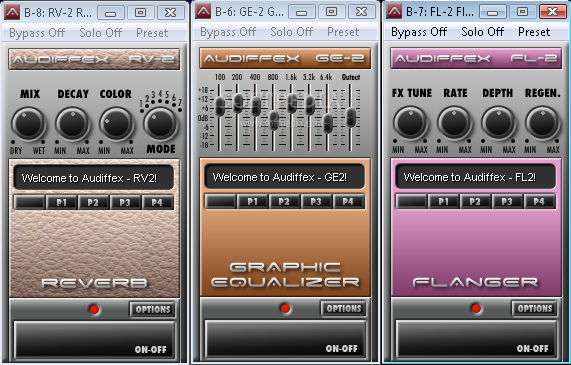This screenshot has height=365, width=571.
Task: Click the 800 Hz fader handle on GE-2
Action: [x=273, y=121]
